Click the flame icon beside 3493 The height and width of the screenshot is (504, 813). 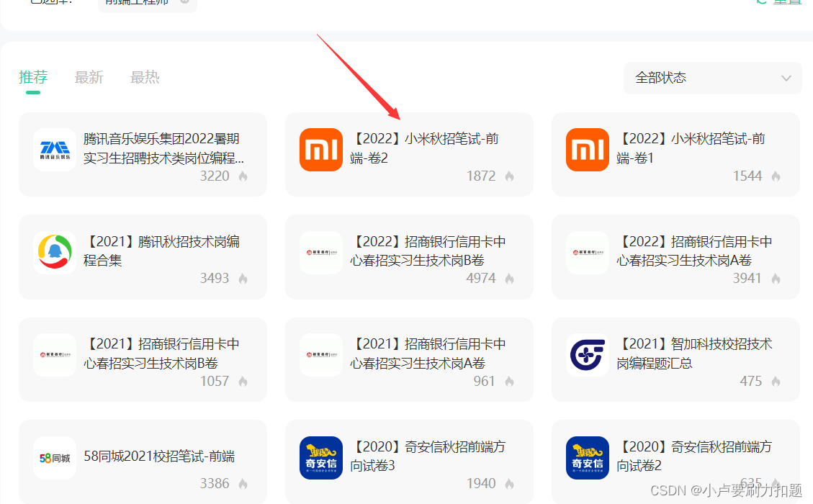tap(243, 279)
